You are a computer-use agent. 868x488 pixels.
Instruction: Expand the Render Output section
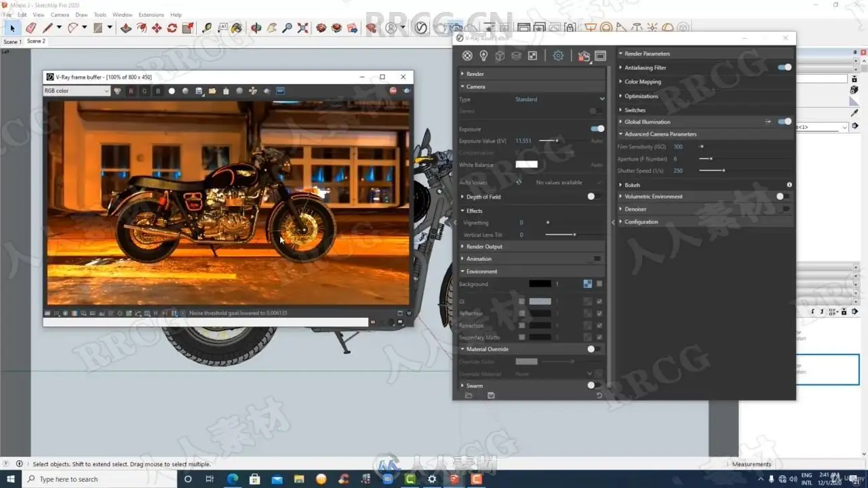(532, 247)
